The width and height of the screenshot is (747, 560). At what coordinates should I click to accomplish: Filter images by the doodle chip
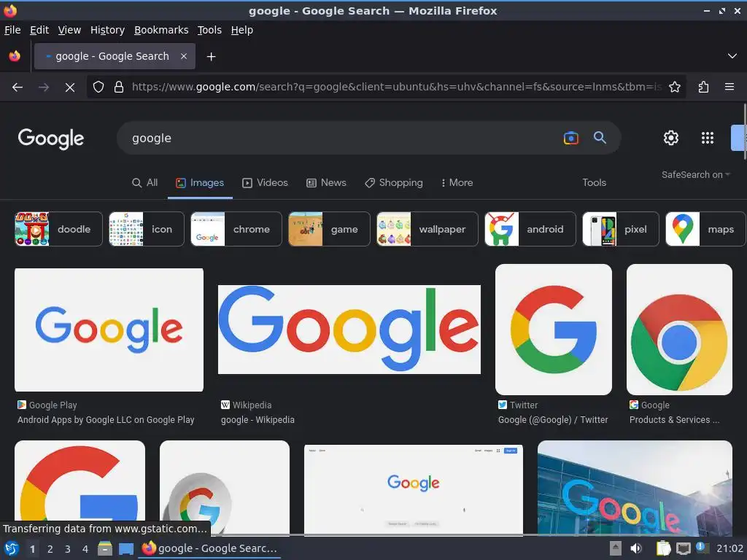coord(58,229)
